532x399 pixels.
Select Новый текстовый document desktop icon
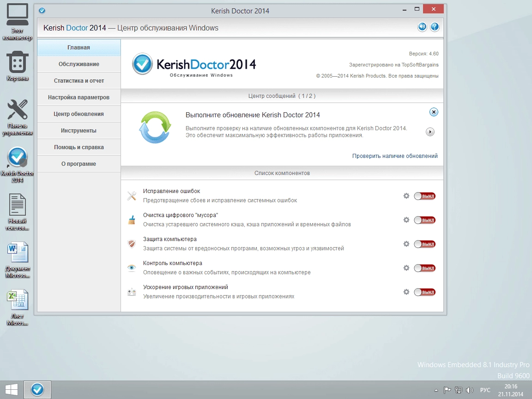point(17,212)
